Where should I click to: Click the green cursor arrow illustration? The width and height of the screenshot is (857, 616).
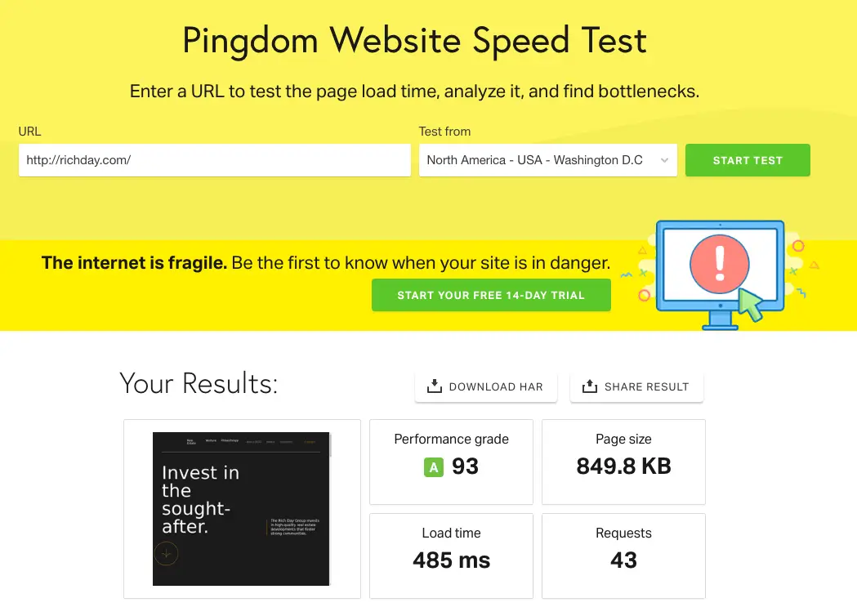(751, 305)
